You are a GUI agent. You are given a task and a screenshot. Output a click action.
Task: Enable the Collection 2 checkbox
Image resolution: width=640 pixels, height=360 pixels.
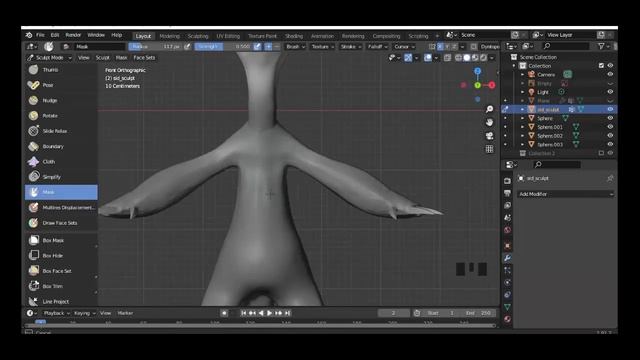601,153
